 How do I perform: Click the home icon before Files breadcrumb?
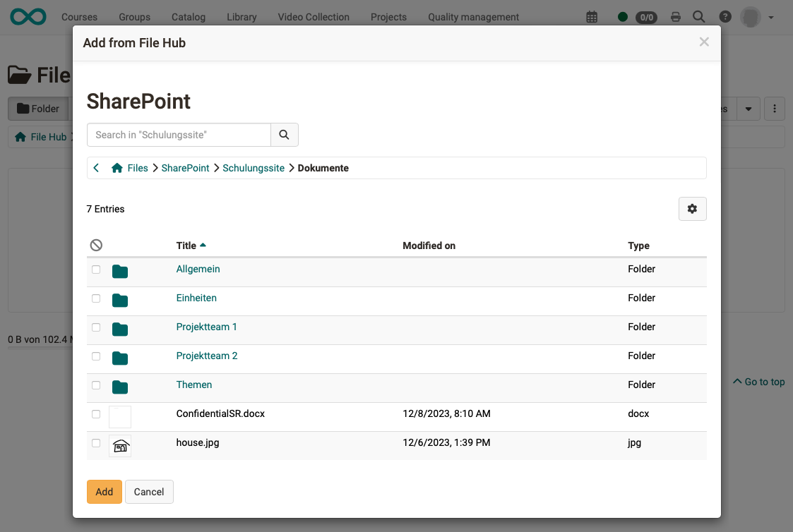click(117, 168)
